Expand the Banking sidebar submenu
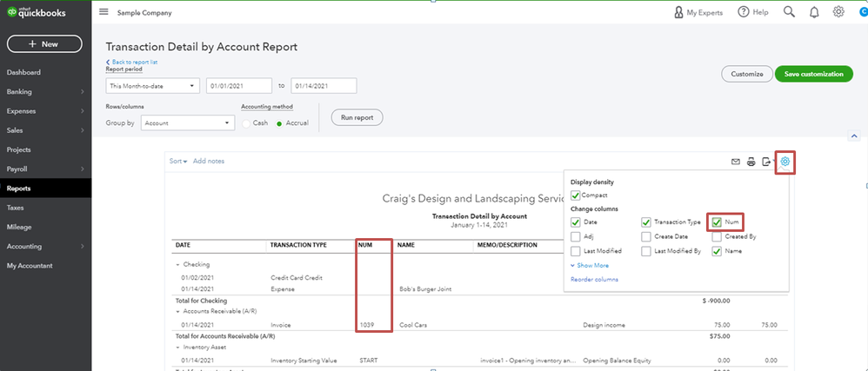 [82, 92]
